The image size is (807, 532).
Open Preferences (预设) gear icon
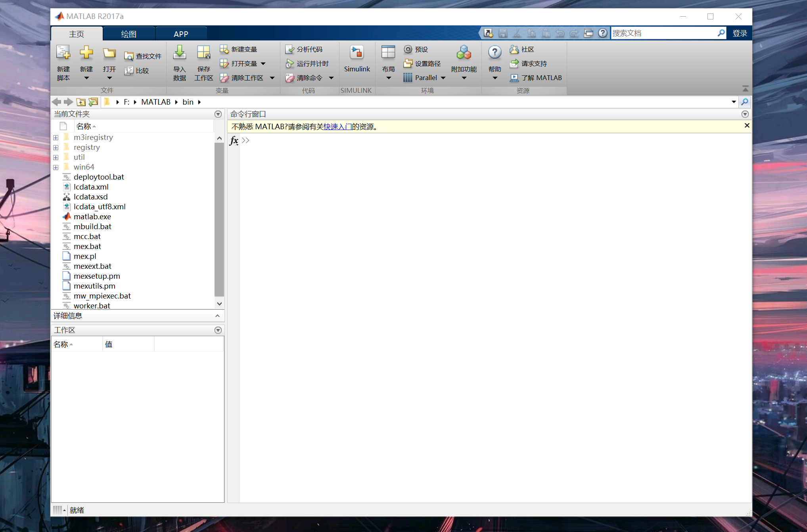tap(408, 49)
